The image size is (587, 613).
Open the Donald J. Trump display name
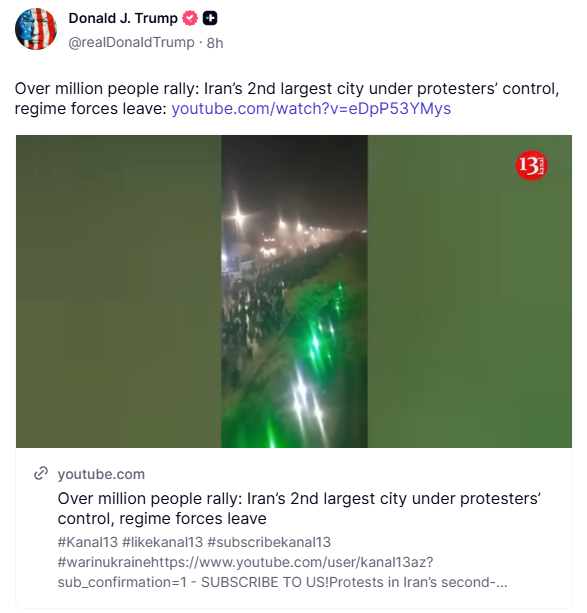tap(123, 18)
